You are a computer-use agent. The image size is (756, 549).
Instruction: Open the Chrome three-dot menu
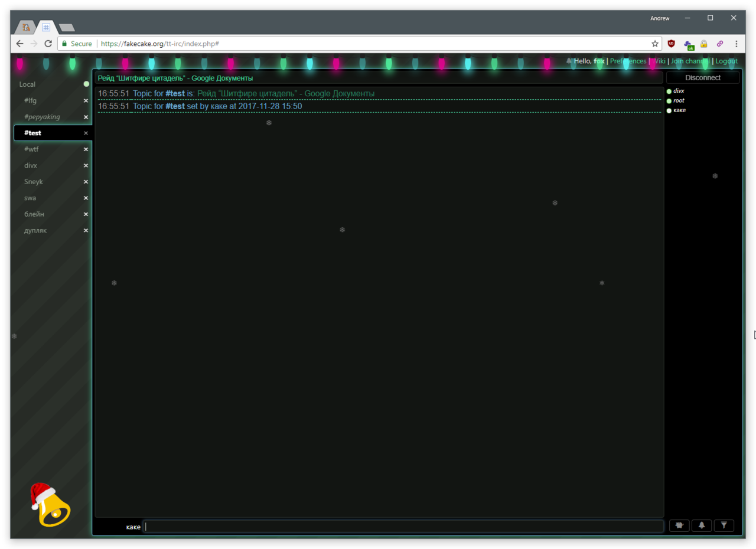tap(736, 44)
